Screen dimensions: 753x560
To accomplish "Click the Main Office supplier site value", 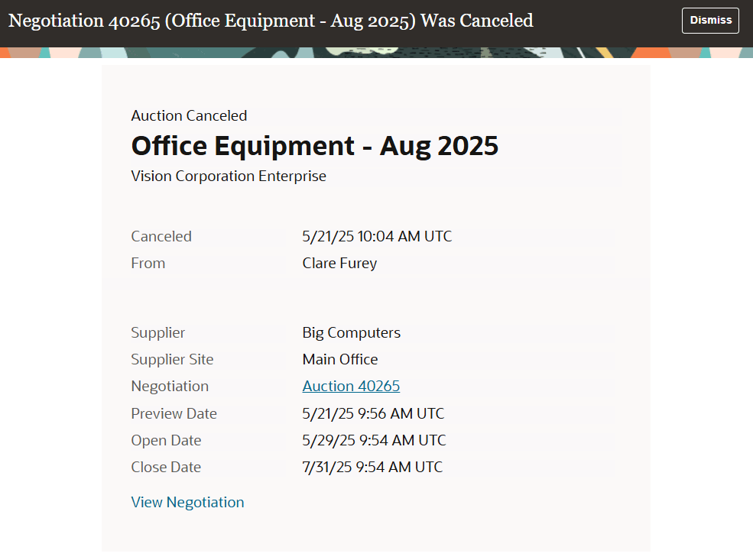I will tap(340, 359).
